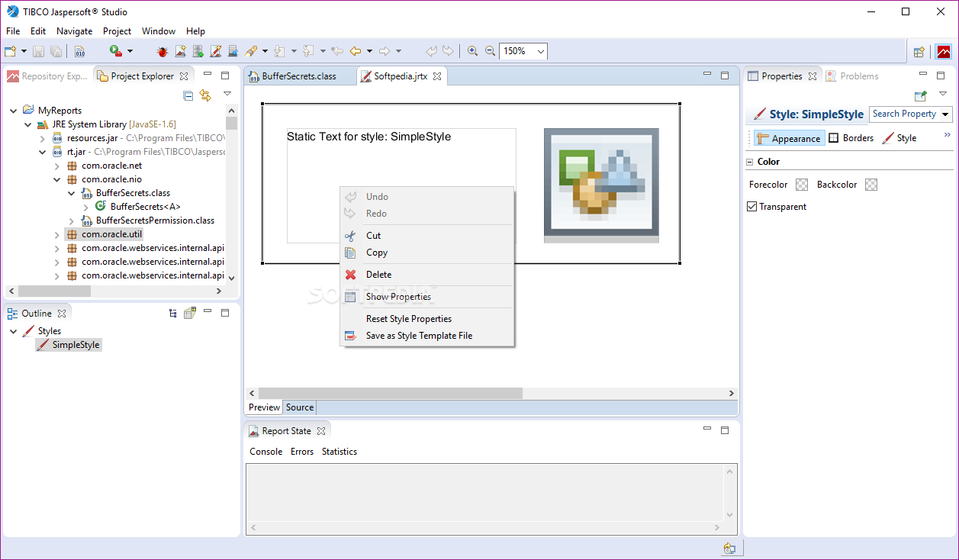Collapse the MyReports project node
The width and height of the screenshot is (959, 560).
pos(14,111)
